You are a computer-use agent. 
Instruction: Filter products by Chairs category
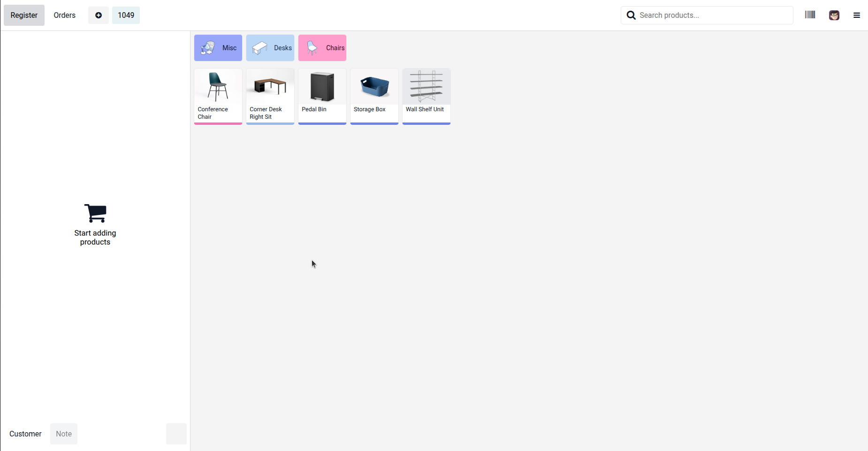(x=322, y=48)
